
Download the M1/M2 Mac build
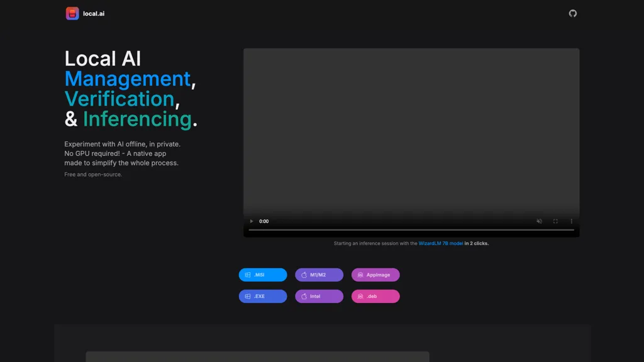tap(319, 275)
